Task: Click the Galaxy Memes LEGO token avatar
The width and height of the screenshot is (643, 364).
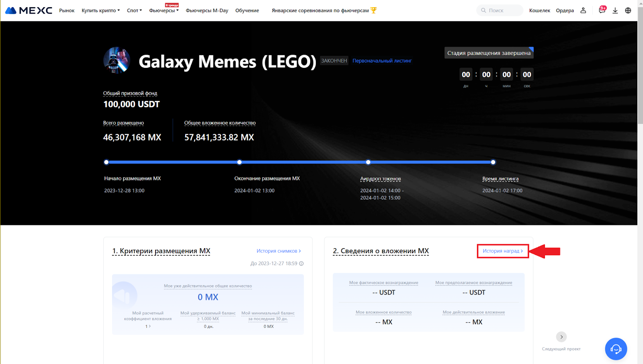Action: pyautogui.click(x=117, y=60)
